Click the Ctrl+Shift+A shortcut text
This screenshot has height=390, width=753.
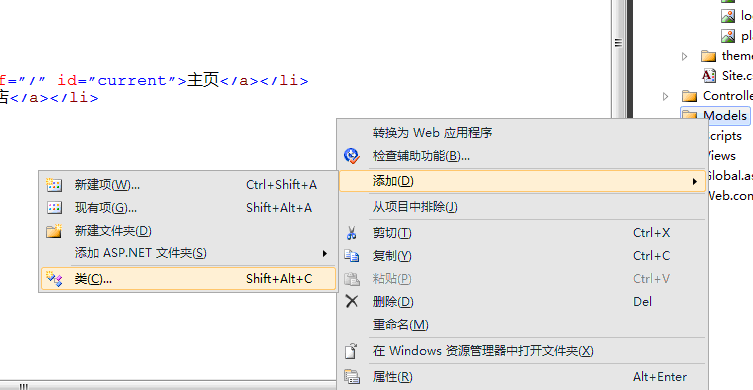pos(281,185)
